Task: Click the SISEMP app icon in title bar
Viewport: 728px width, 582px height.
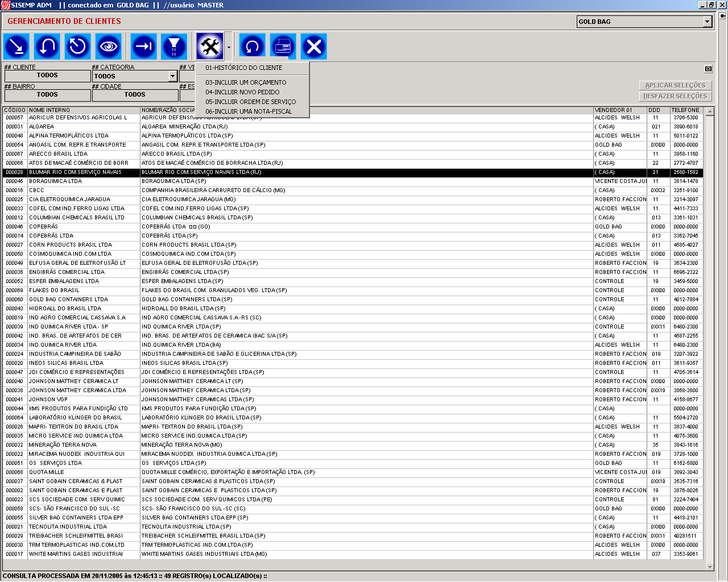Action: click(x=5, y=5)
